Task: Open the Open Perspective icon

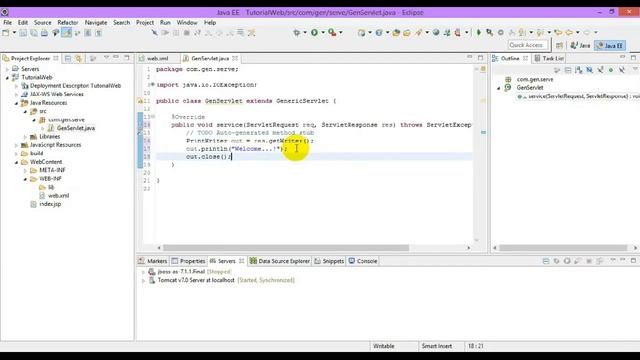Action: coord(559,45)
